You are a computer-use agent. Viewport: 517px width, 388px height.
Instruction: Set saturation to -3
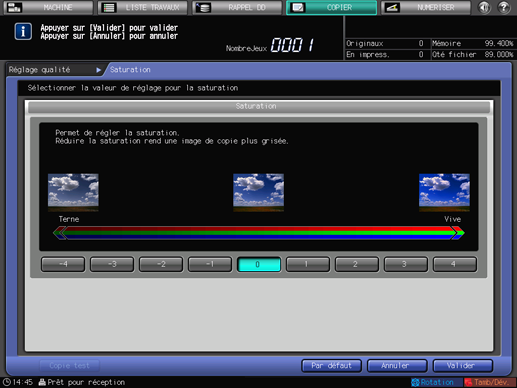coord(112,264)
